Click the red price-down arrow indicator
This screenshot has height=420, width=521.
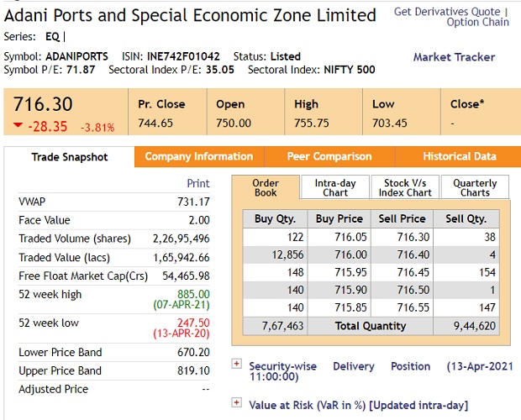18,126
